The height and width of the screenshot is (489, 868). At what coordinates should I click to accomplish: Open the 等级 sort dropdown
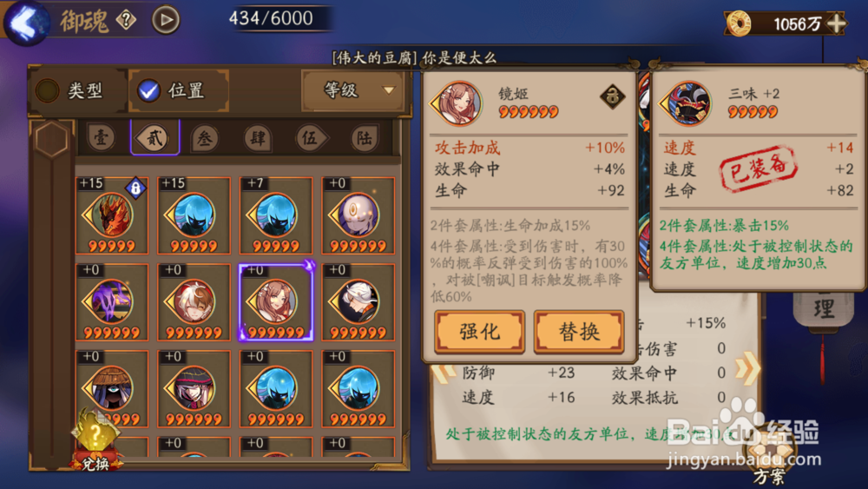(x=354, y=89)
